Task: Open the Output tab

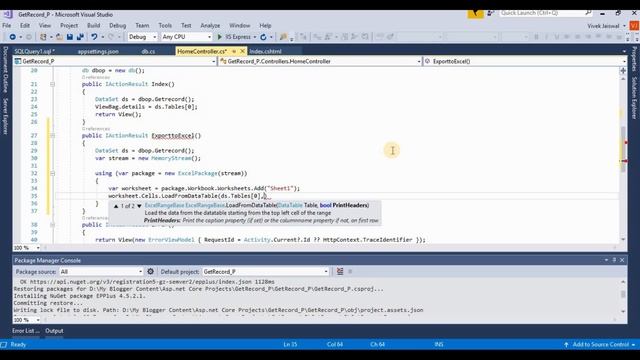Action: click(x=54, y=331)
